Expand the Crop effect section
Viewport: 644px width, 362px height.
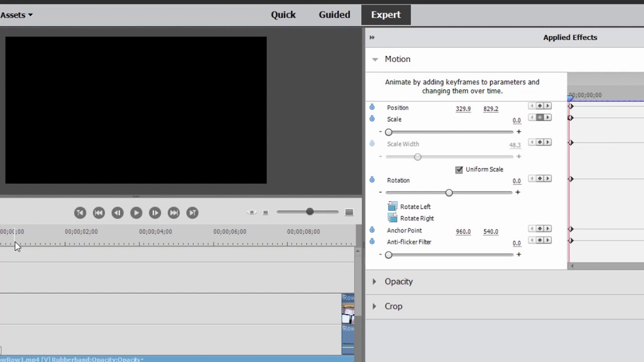click(374, 306)
